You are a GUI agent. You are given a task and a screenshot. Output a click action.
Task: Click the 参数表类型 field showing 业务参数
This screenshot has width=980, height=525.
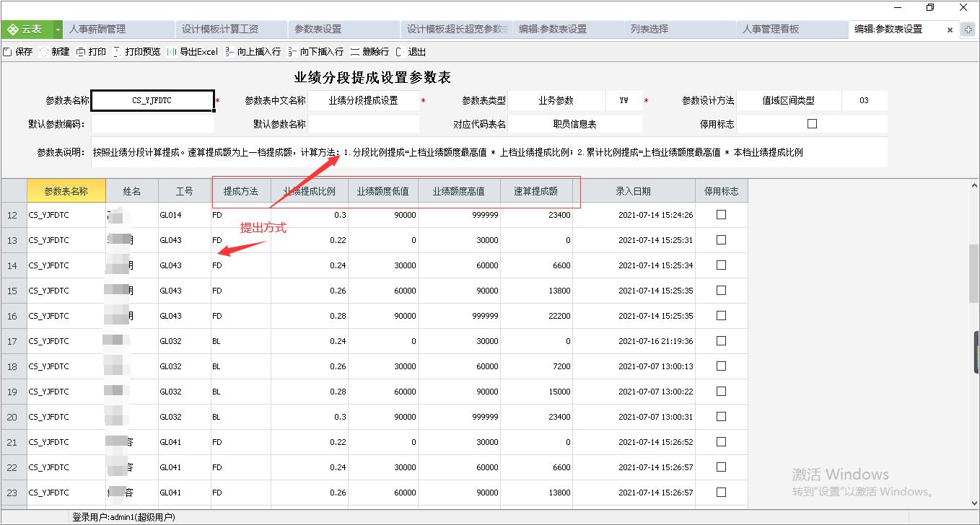(556, 101)
